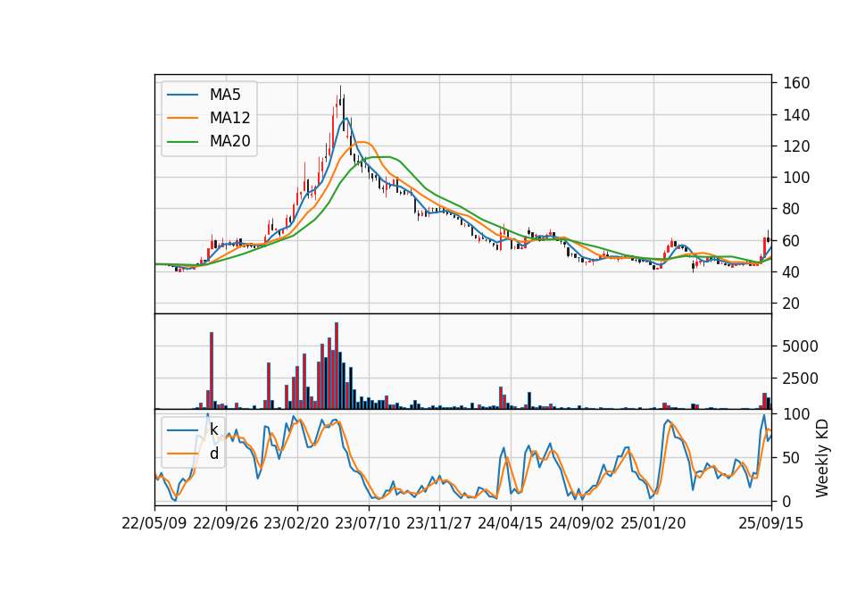The width and height of the screenshot is (857, 616).
Task: Click the 22/09/26 date axis label
Action: pos(226,523)
